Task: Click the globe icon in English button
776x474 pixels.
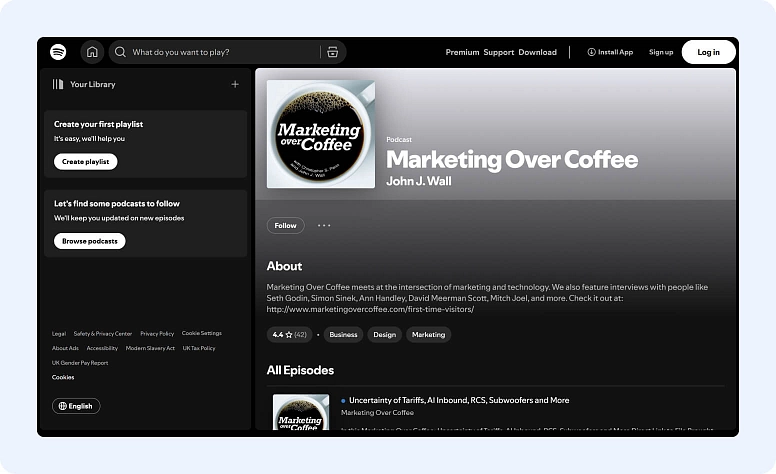Action: (62, 406)
